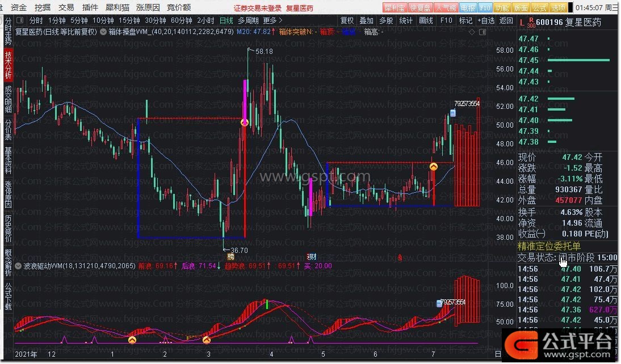Click the orange buy signal marker near month 3

(x=207, y=340)
